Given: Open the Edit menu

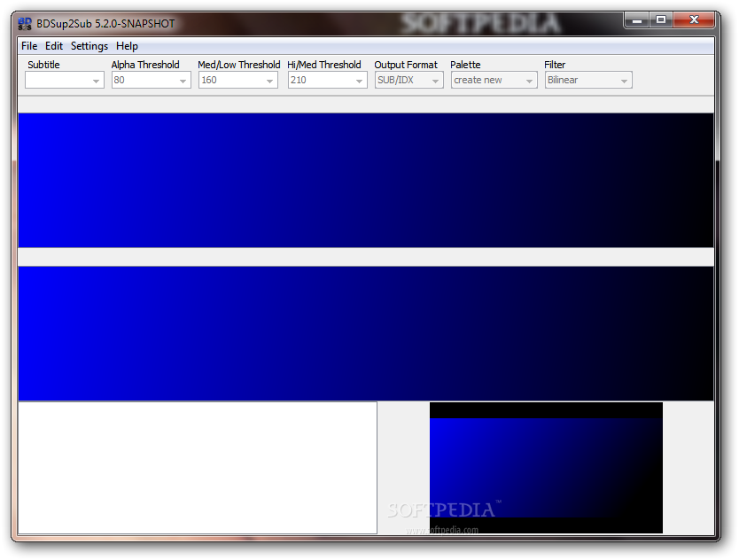Looking at the screenshot, I should pyautogui.click(x=54, y=46).
